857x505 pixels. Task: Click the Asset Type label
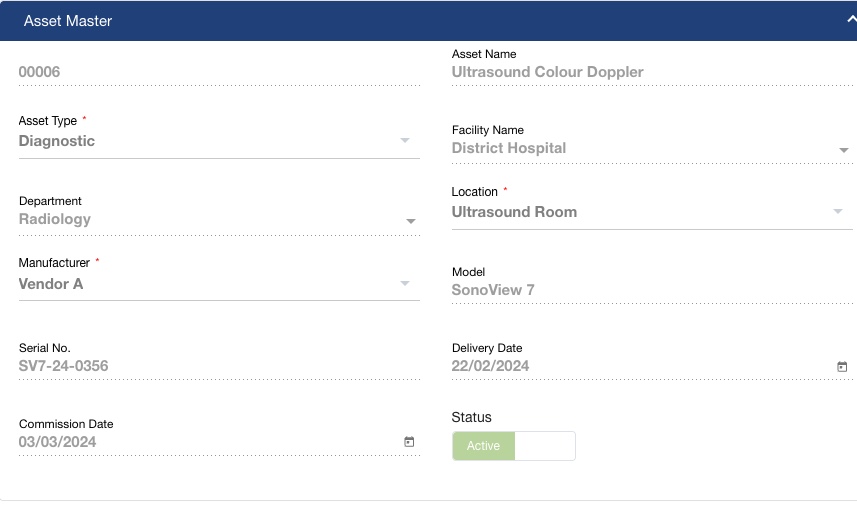[48, 121]
